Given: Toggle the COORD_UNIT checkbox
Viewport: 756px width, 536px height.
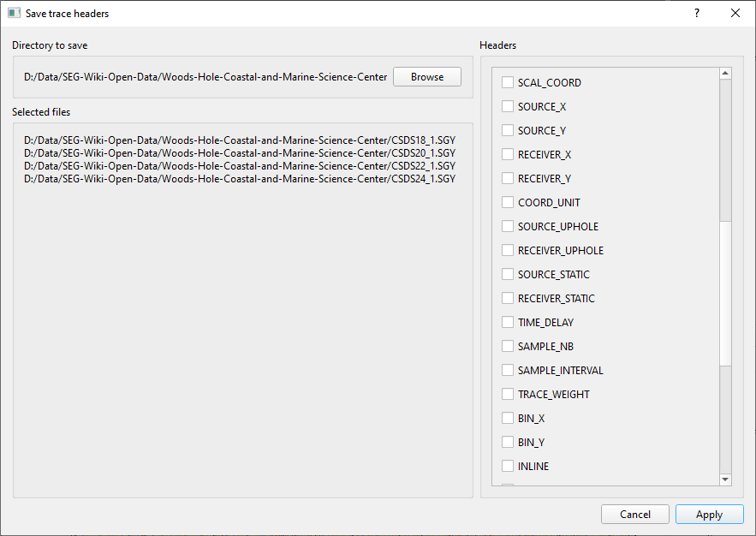Looking at the screenshot, I should pyautogui.click(x=508, y=203).
